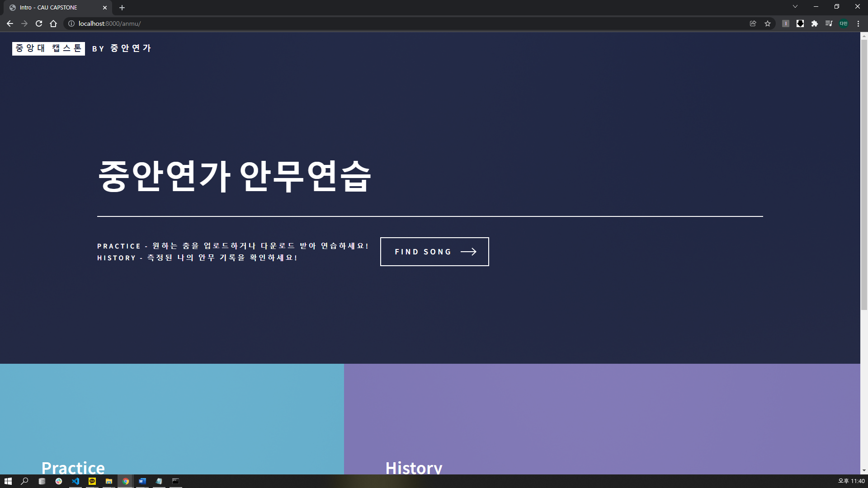Open the Extensions puzzle piece menu
Viewport: 868px width, 488px height.
[815, 23]
